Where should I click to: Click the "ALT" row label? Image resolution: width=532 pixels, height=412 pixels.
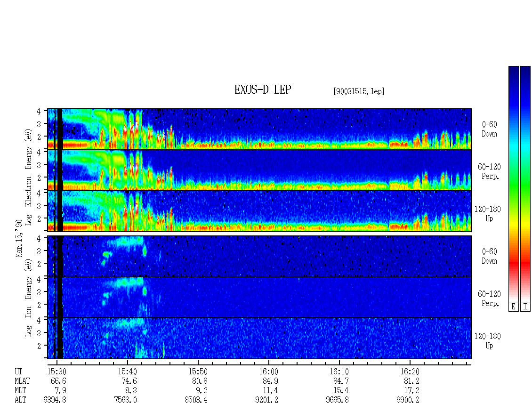click(x=20, y=400)
